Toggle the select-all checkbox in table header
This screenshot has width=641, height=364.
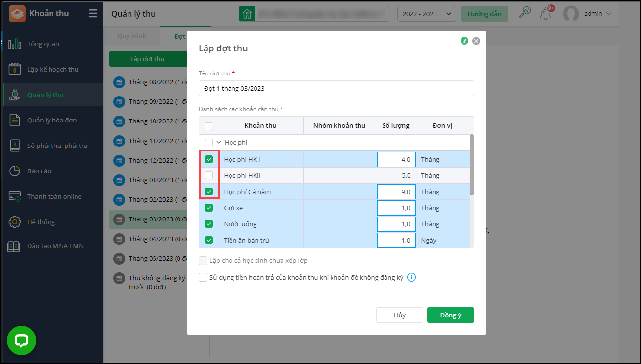coord(208,126)
